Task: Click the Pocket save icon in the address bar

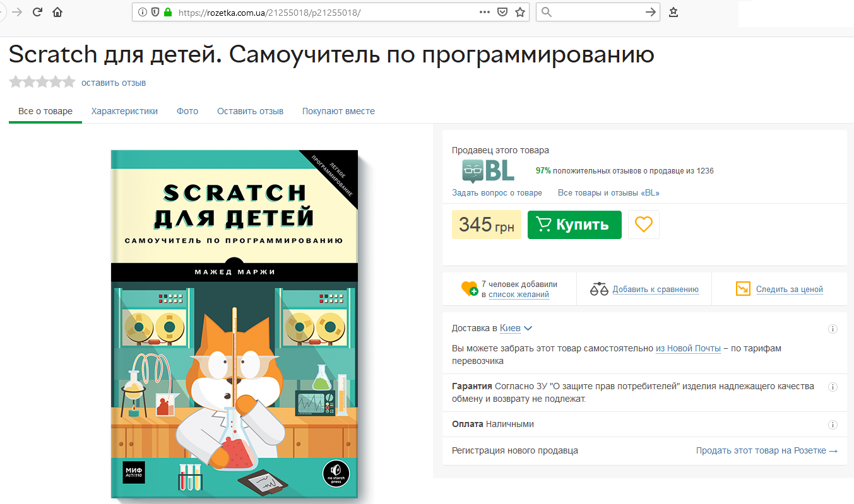Action: coord(502,12)
